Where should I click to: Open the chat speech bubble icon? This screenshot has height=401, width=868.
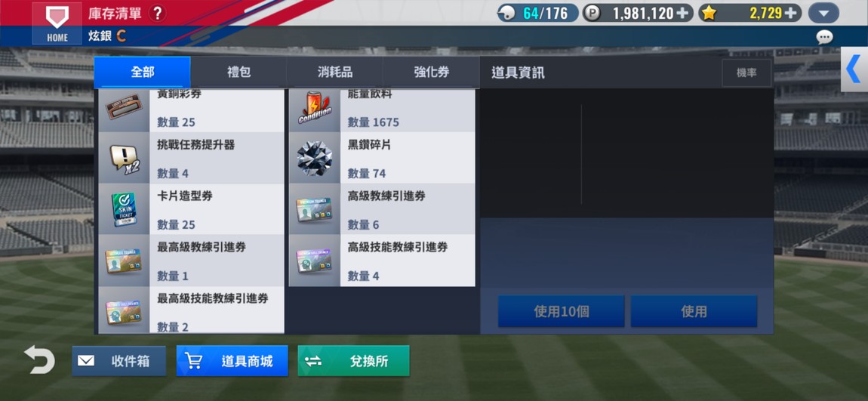pyautogui.click(x=824, y=37)
